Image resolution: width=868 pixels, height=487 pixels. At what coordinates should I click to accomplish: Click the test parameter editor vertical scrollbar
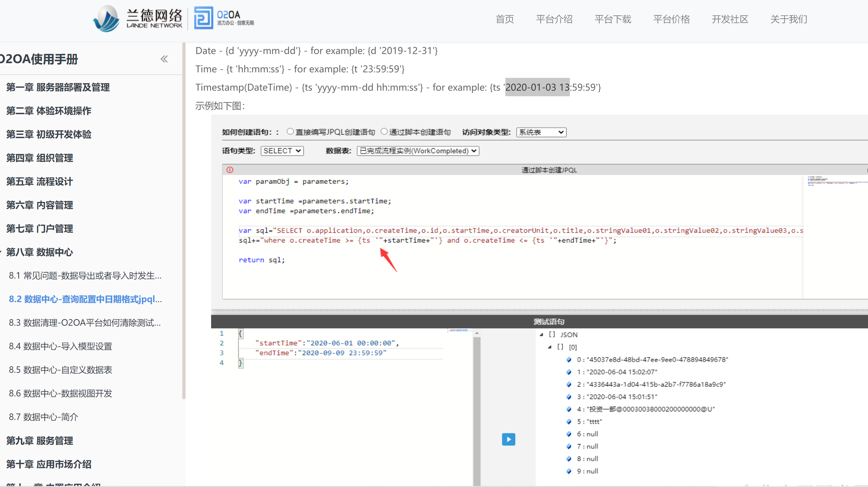pyautogui.click(x=477, y=405)
